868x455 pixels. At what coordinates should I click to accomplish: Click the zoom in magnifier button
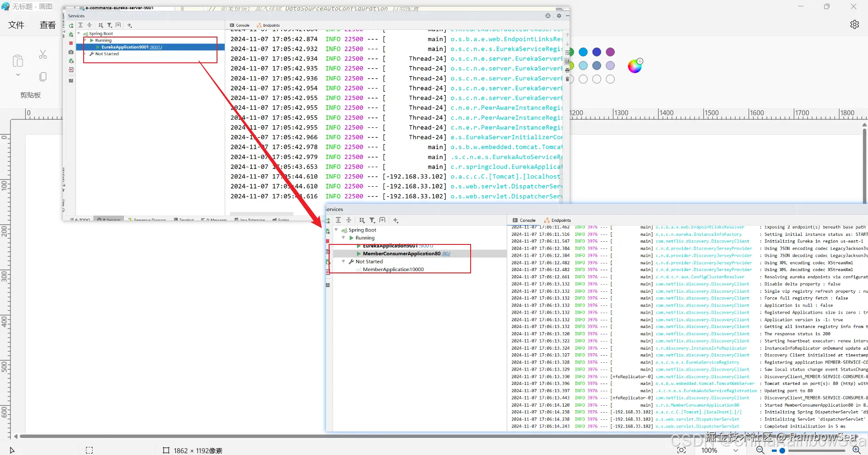856,450
